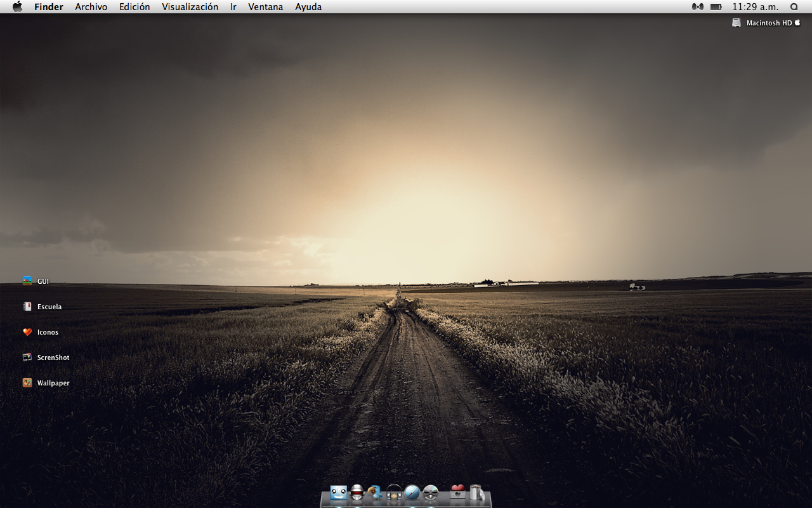Click the 11:29 a.m. clock
The image size is (812, 508).
coord(756,7)
